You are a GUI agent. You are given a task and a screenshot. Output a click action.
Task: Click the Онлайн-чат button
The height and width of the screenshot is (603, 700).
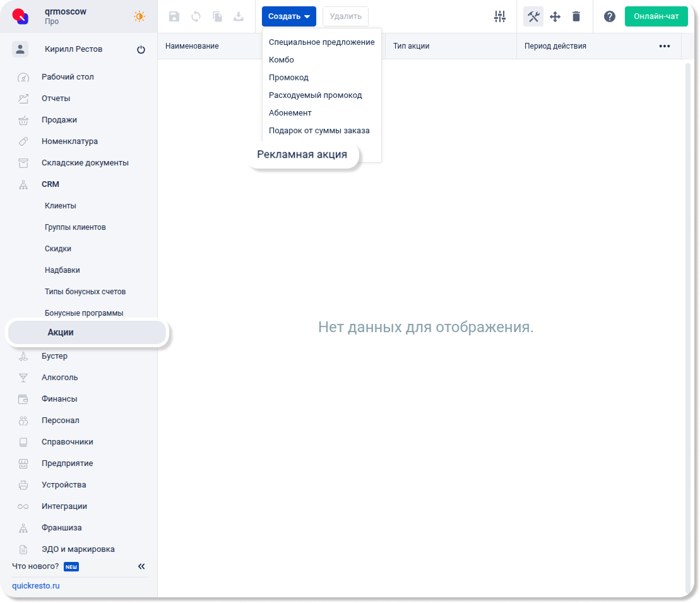[x=656, y=16]
